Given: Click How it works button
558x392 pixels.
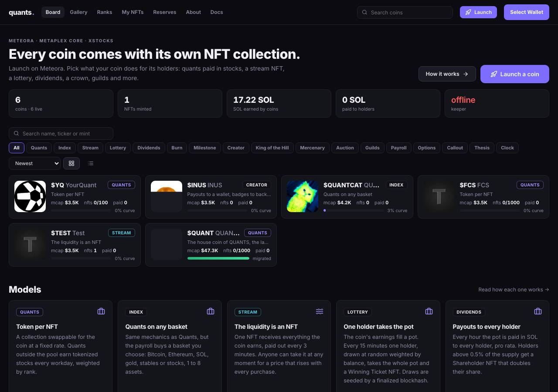Looking at the screenshot, I should (447, 74).
